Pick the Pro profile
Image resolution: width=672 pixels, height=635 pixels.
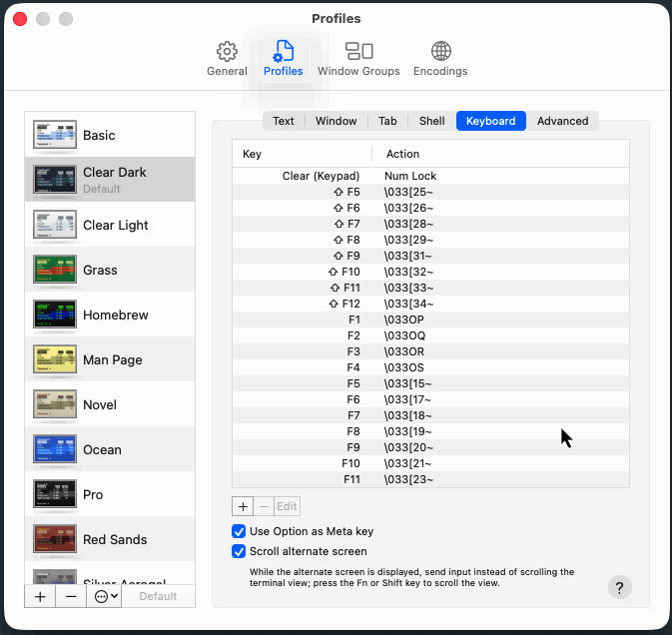pos(110,494)
